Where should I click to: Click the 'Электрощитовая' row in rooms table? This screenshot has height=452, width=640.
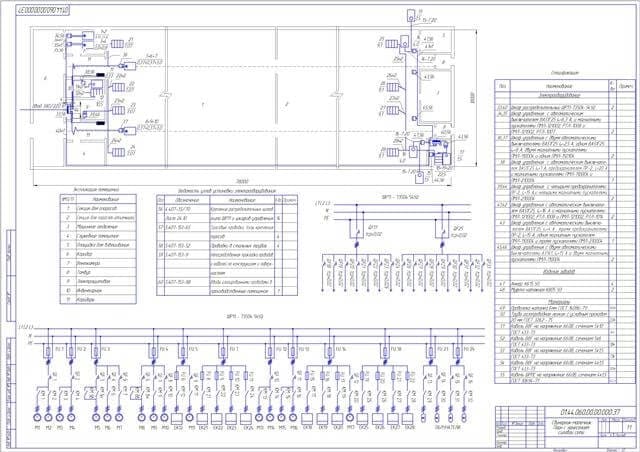point(98,281)
